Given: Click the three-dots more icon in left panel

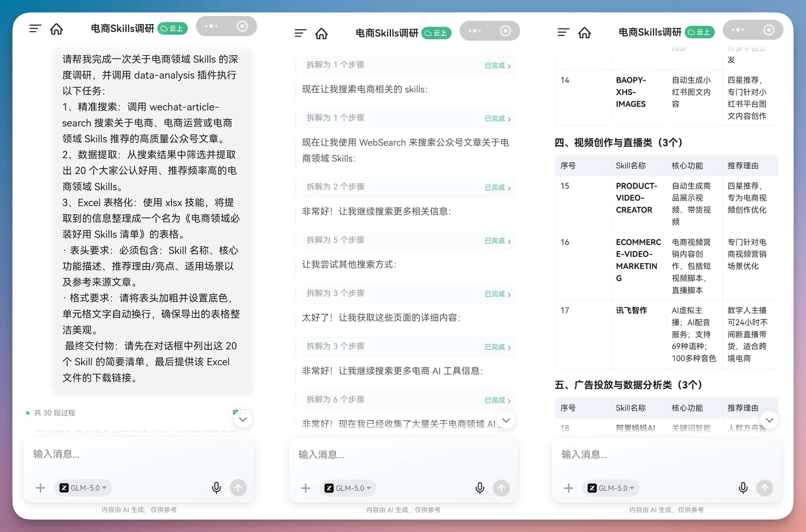Looking at the screenshot, I should [x=211, y=26].
